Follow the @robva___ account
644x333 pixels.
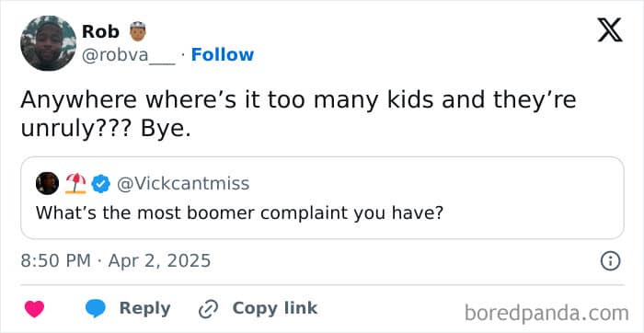coord(223,54)
